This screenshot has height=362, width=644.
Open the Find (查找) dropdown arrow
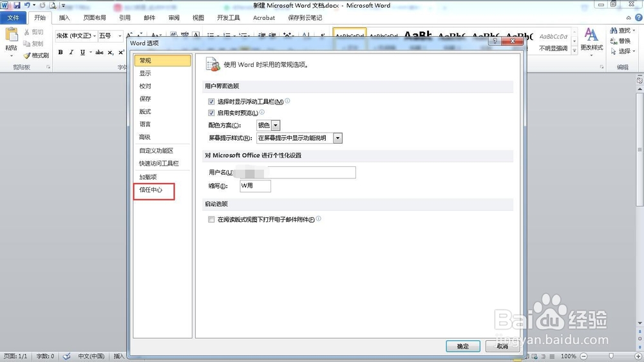pos(634,30)
